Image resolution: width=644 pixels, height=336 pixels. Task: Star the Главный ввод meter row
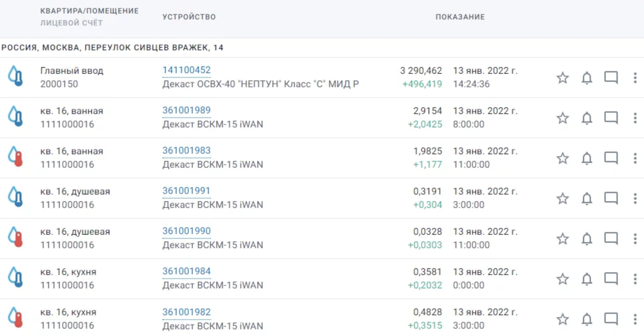[x=562, y=78]
